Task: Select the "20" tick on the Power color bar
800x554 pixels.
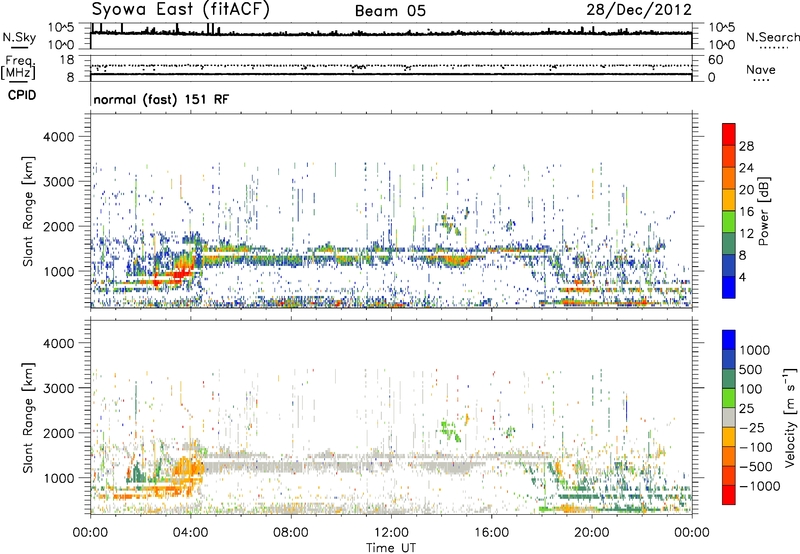Action: coord(746,190)
